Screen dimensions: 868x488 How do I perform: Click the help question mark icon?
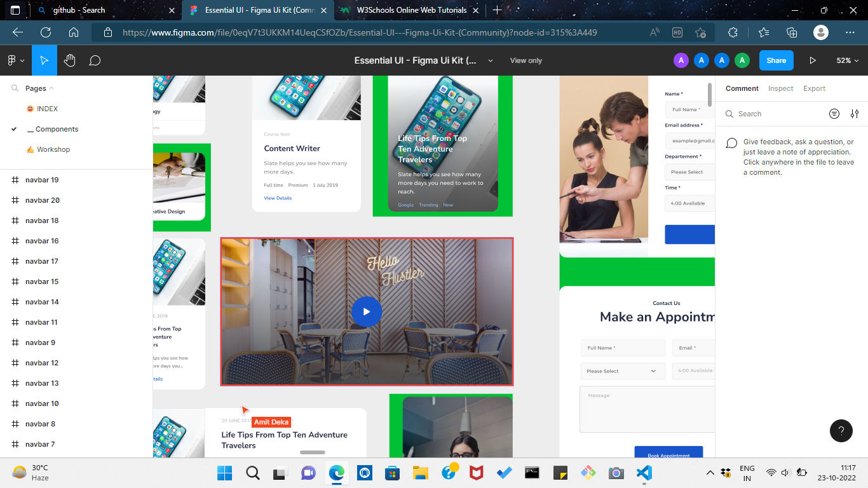point(841,431)
